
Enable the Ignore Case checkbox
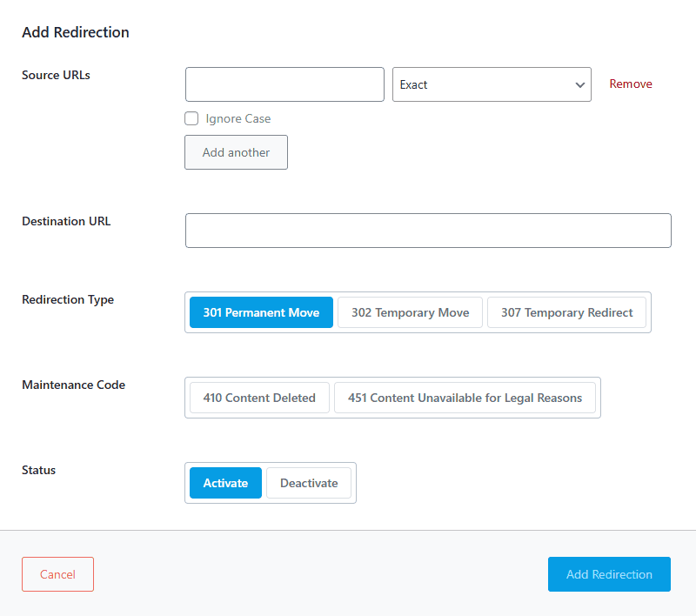[191, 118]
